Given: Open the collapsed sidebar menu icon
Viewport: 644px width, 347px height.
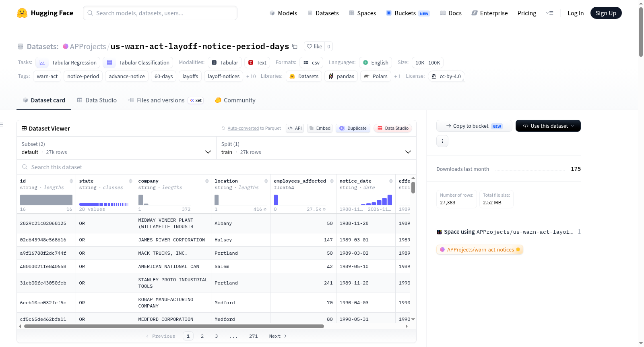Looking at the screenshot, I should (x=2, y=125).
